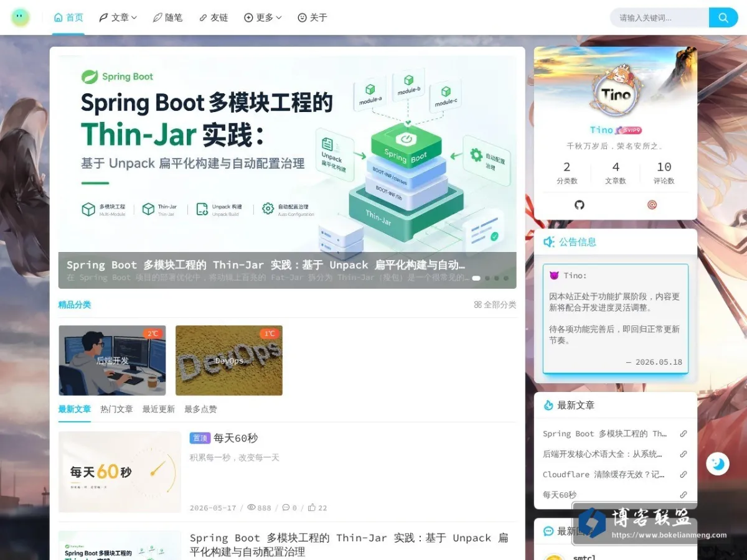747x560 pixels.
Task: Click link icon beside 每天60秒 sidebar post
Action: [x=684, y=495]
